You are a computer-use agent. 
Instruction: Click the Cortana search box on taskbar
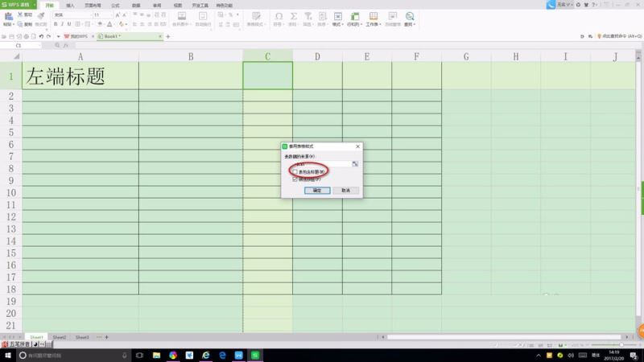point(73,356)
